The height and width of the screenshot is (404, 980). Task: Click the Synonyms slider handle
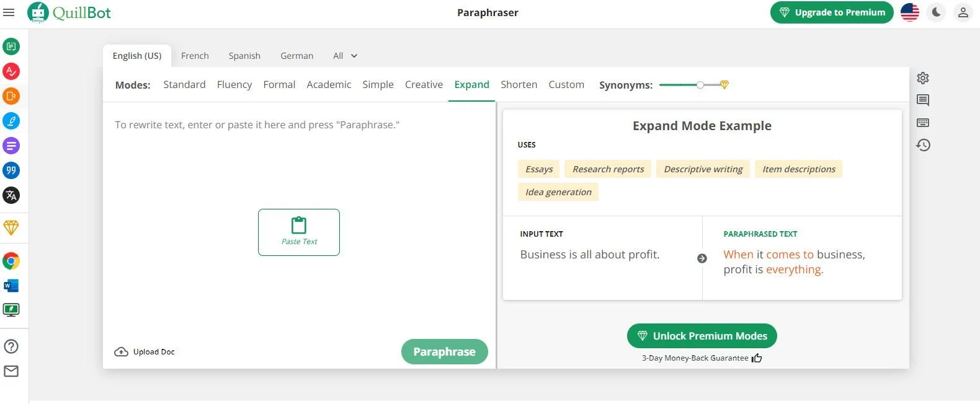coord(700,85)
